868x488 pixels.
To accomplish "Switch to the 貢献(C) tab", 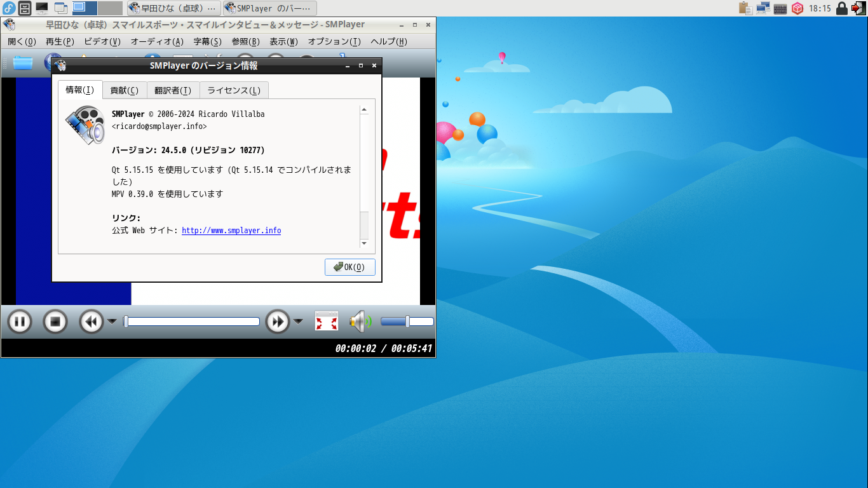I will click(x=125, y=90).
